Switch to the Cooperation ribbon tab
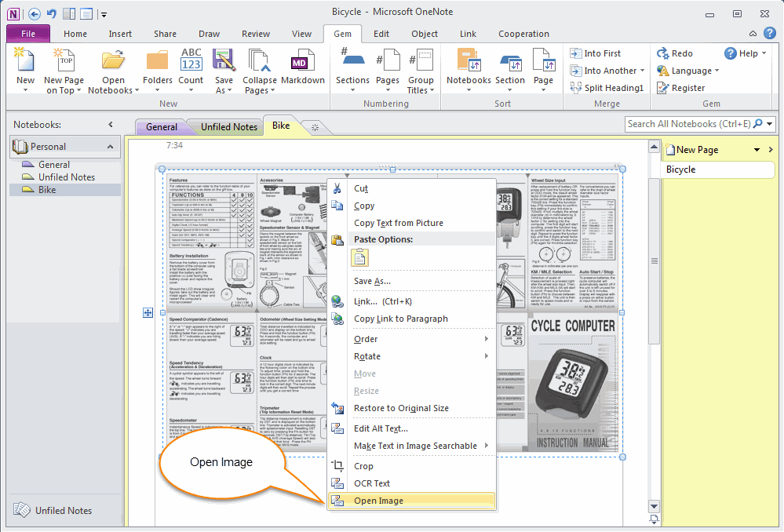The width and height of the screenshot is (784, 532). pos(523,34)
